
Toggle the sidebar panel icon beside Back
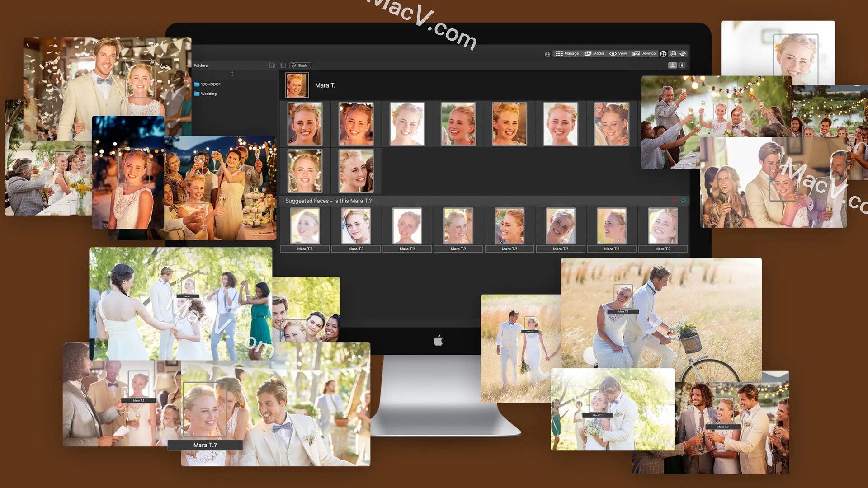pos(283,66)
